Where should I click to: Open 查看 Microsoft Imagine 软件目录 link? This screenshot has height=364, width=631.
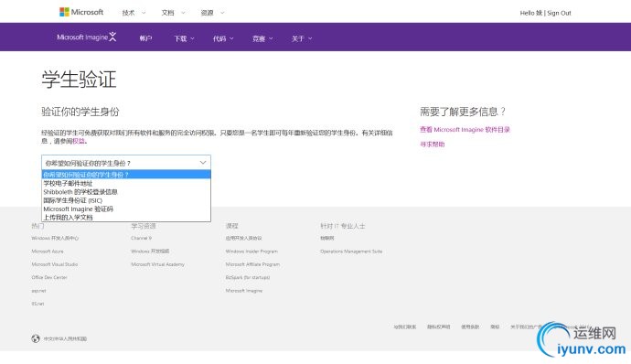point(465,129)
